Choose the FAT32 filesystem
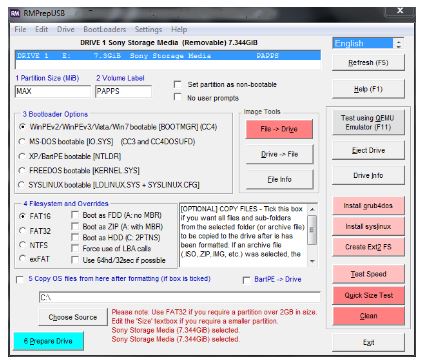Screen dimensions: 422x364 (23, 231)
